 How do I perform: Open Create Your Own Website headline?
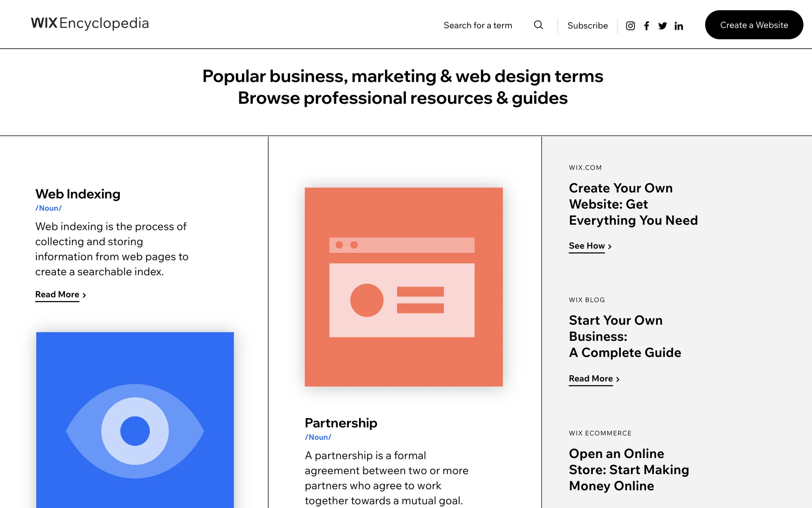[633, 204]
